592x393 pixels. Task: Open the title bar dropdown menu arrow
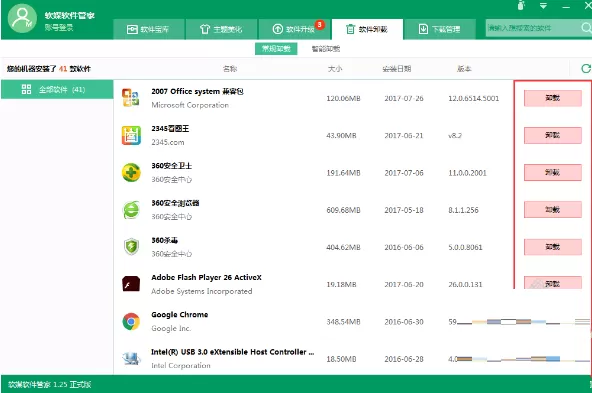[543, 6]
